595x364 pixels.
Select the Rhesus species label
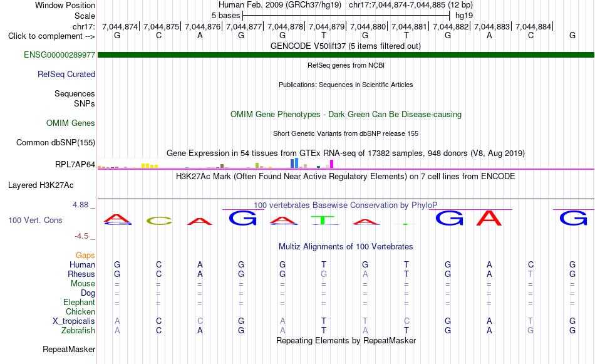(x=81, y=274)
